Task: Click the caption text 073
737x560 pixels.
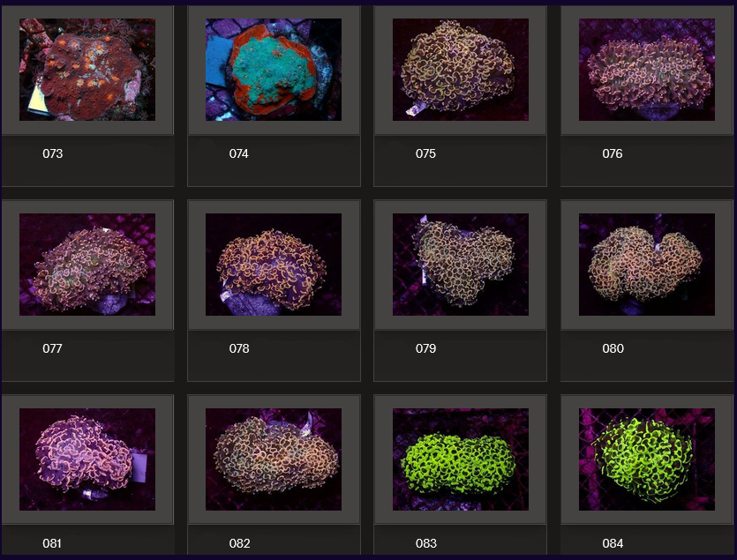Action: [x=53, y=153]
